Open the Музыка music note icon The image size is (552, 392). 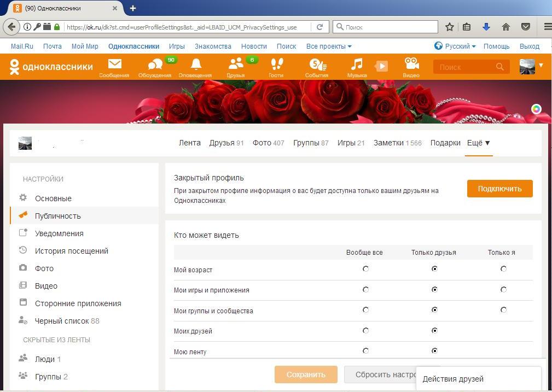pos(357,67)
